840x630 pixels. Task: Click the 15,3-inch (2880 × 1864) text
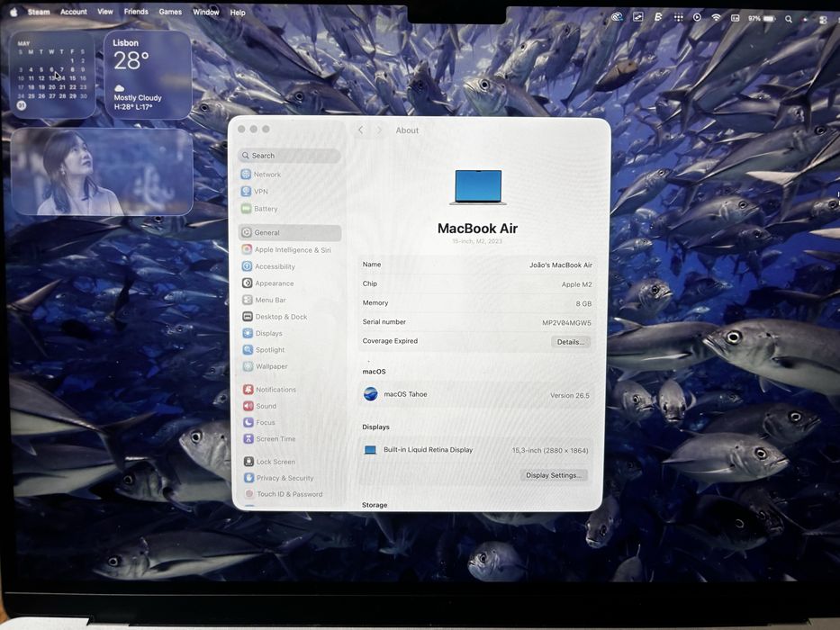[x=549, y=451]
